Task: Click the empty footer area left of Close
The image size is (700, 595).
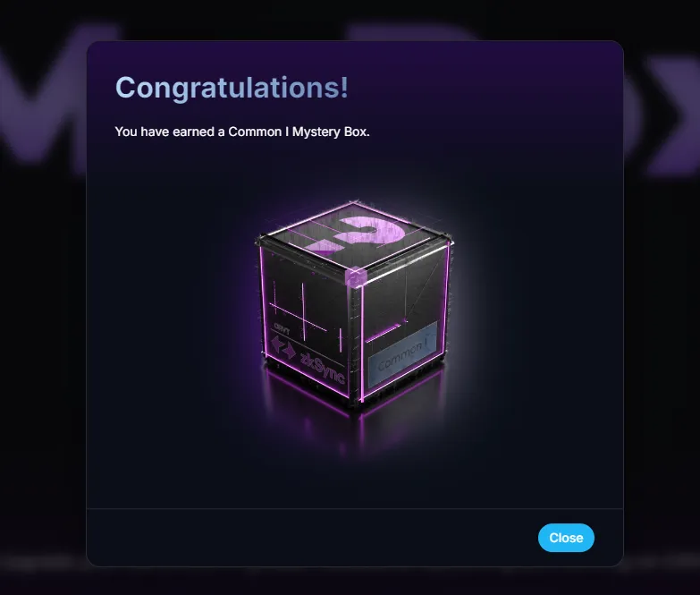Action: click(x=313, y=538)
